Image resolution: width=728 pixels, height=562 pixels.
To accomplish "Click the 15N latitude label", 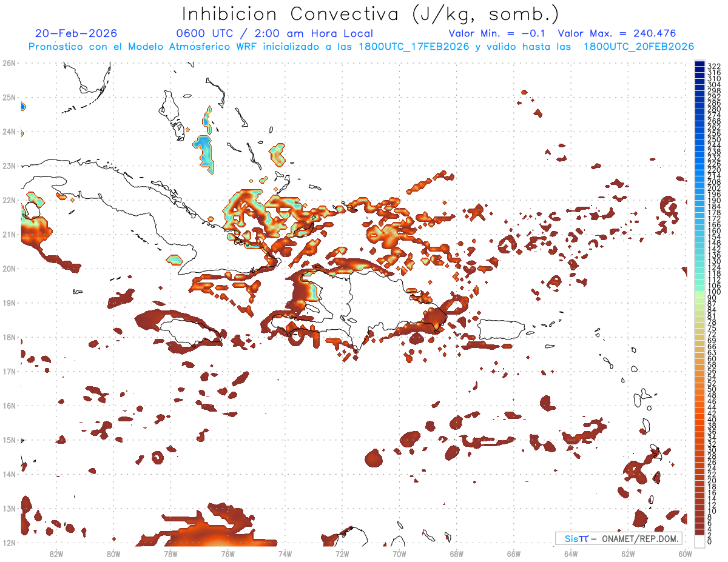I will tap(9, 440).
